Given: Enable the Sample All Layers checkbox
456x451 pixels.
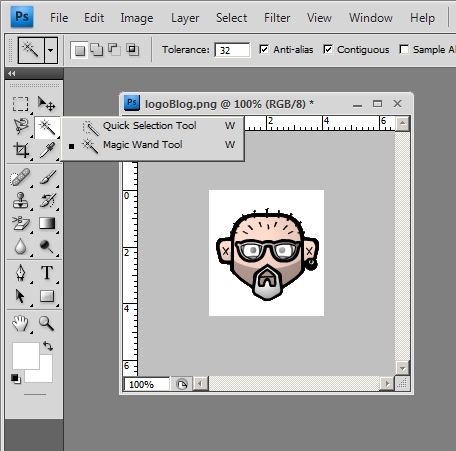Looking at the screenshot, I should pyautogui.click(x=404, y=49).
